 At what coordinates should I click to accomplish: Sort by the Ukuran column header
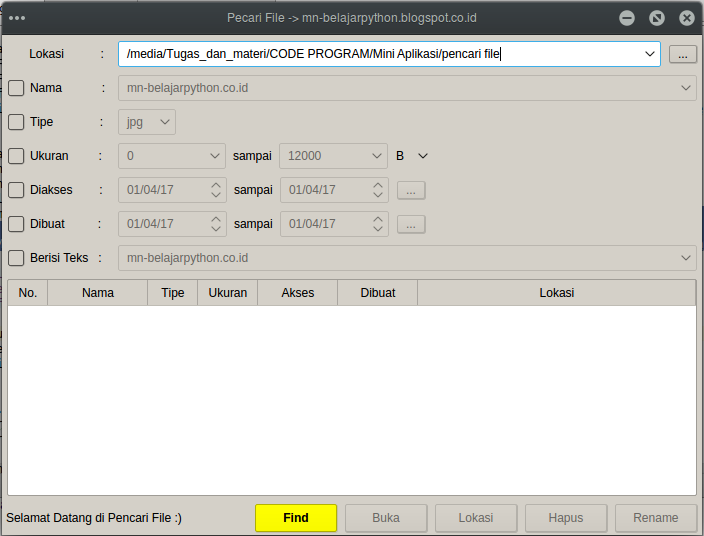point(228,293)
